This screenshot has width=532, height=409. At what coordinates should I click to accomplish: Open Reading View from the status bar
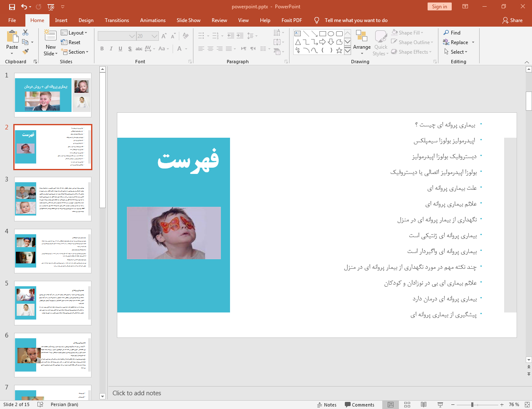(423, 404)
